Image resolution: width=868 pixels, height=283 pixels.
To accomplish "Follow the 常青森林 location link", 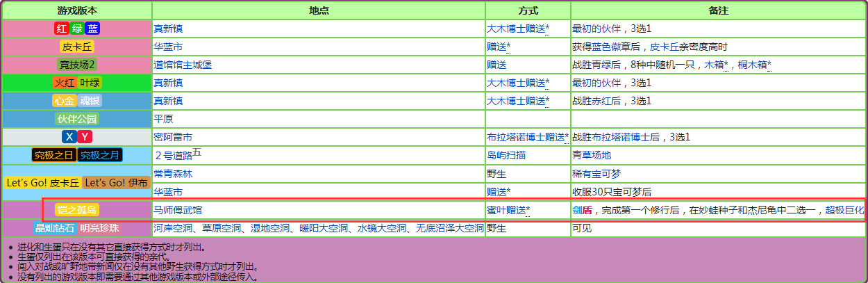I will [173, 173].
